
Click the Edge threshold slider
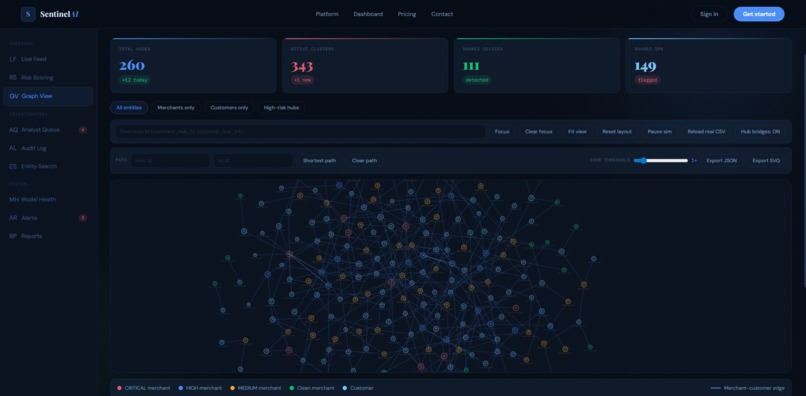pos(661,160)
